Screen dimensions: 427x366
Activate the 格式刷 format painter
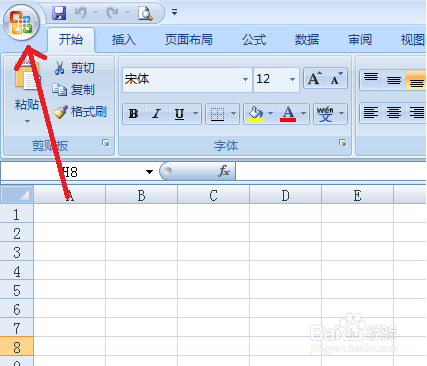pyautogui.click(x=80, y=112)
